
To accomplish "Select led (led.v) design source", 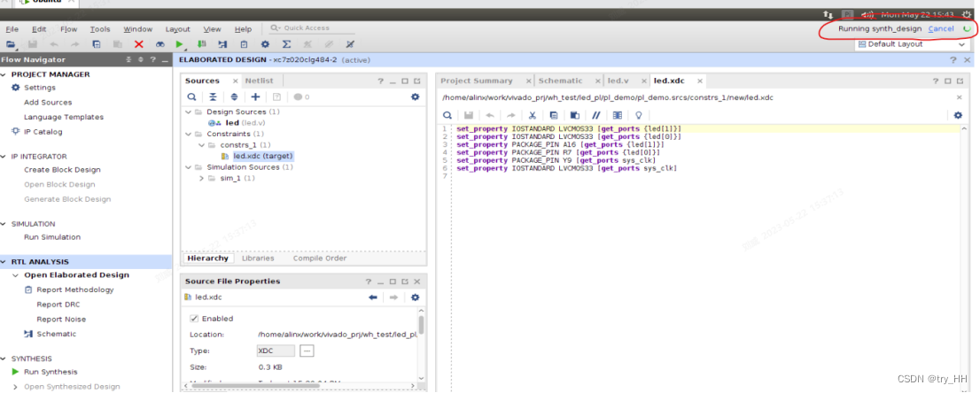I will click(245, 123).
